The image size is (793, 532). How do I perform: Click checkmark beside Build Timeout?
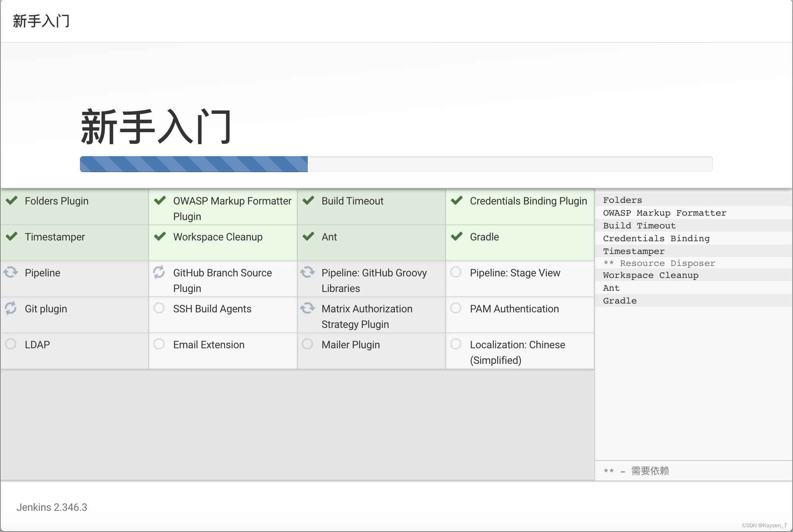[308, 200]
